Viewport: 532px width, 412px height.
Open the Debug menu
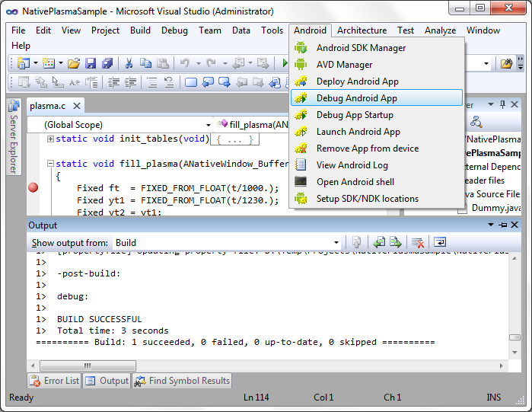174,30
